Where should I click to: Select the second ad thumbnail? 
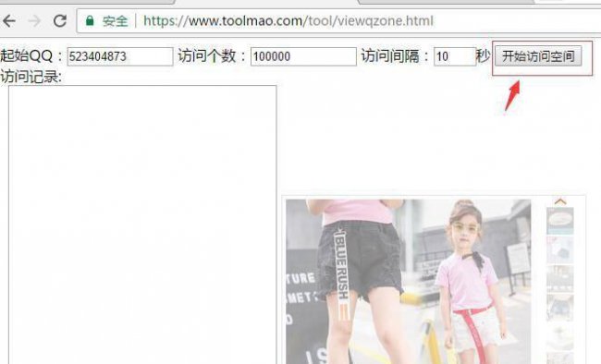coord(560,249)
